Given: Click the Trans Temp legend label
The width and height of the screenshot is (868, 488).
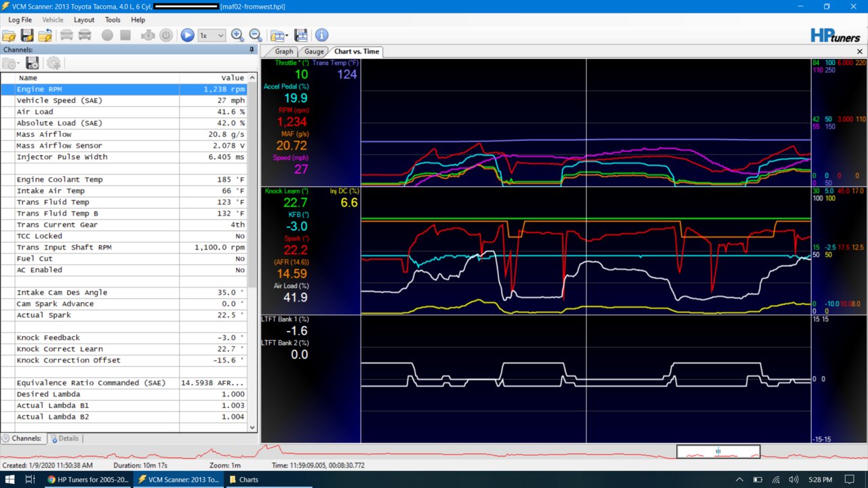Looking at the screenshot, I should pos(335,63).
